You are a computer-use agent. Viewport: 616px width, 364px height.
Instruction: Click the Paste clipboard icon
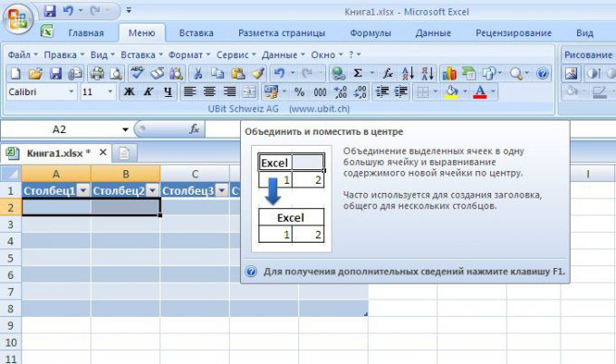(237, 73)
